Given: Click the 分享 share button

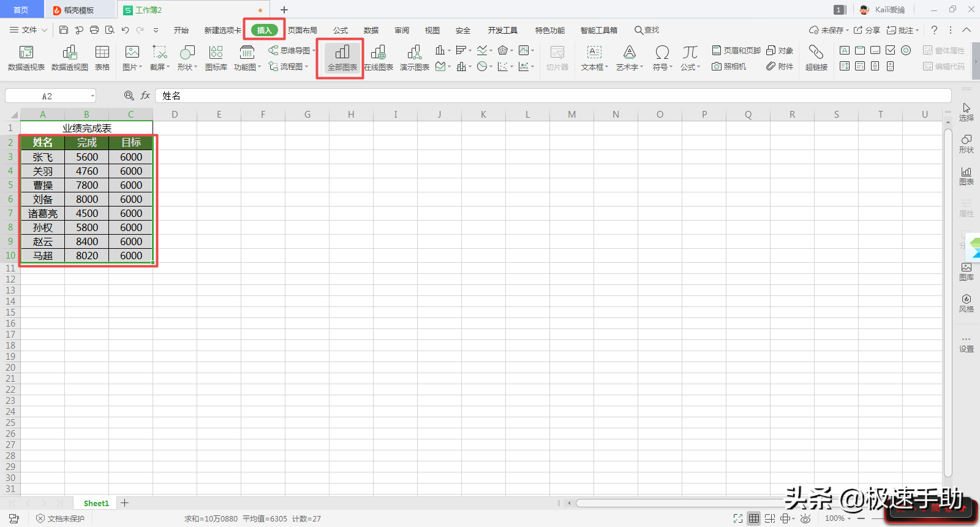Looking at the screenshot, I should point(867,30).
